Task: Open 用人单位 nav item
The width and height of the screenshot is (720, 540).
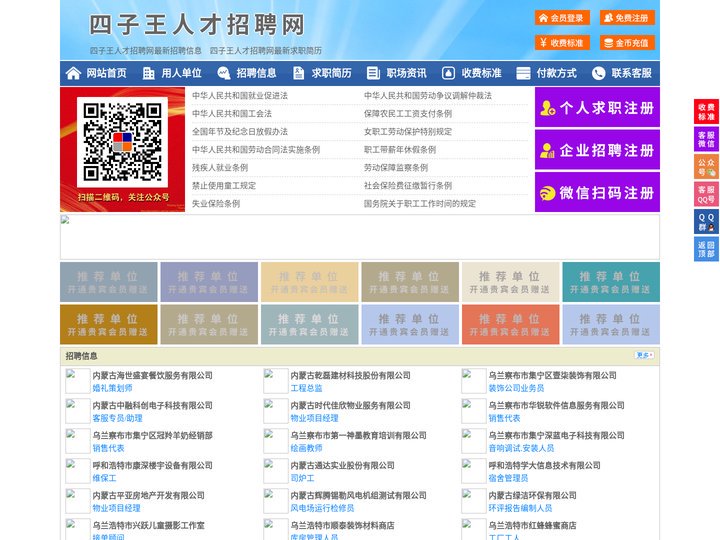Action: tap(181, 73)
